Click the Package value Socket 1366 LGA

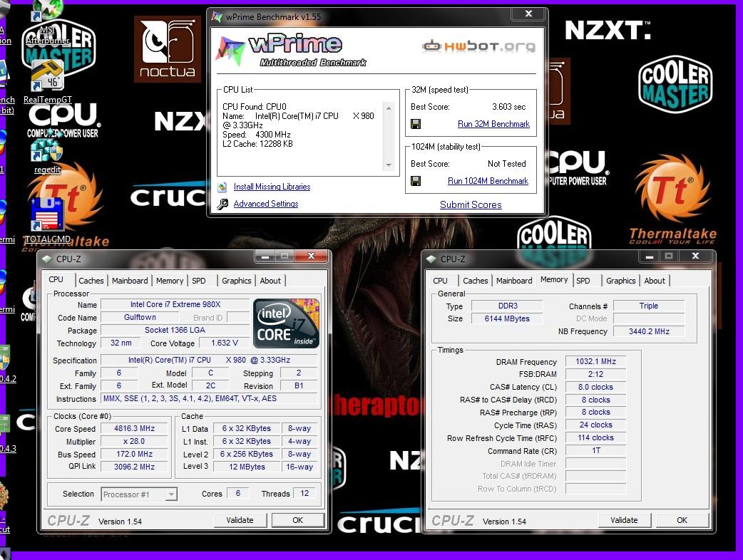pos(175,330)
